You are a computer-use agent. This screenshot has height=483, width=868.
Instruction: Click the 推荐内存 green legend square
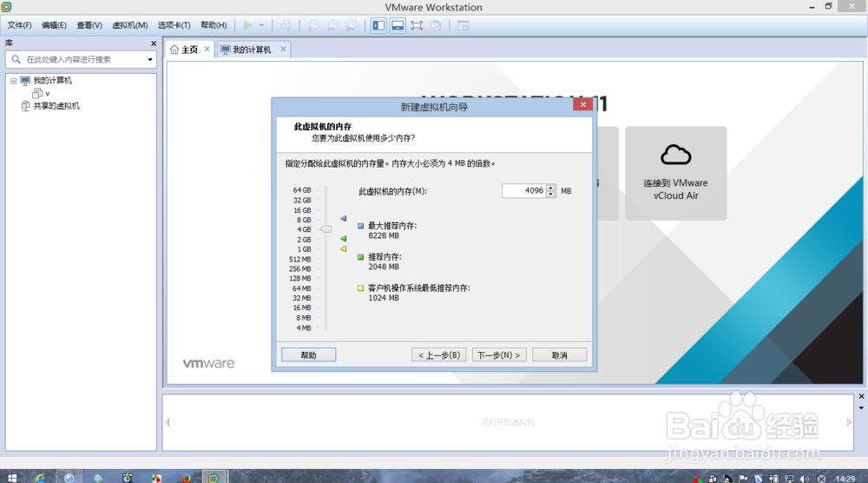click(360, 257)
